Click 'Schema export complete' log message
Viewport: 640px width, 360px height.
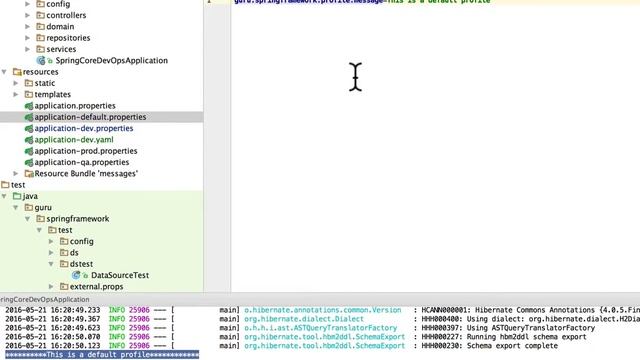click(x=511, y=346)
